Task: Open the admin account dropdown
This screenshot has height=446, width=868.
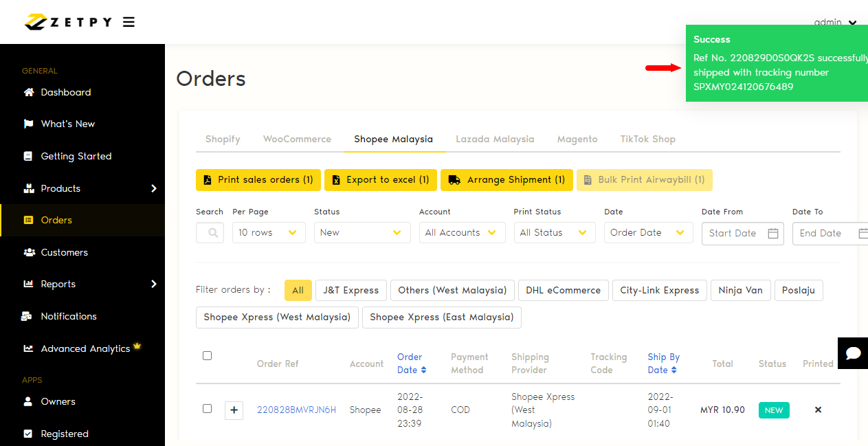Action: 835,22
